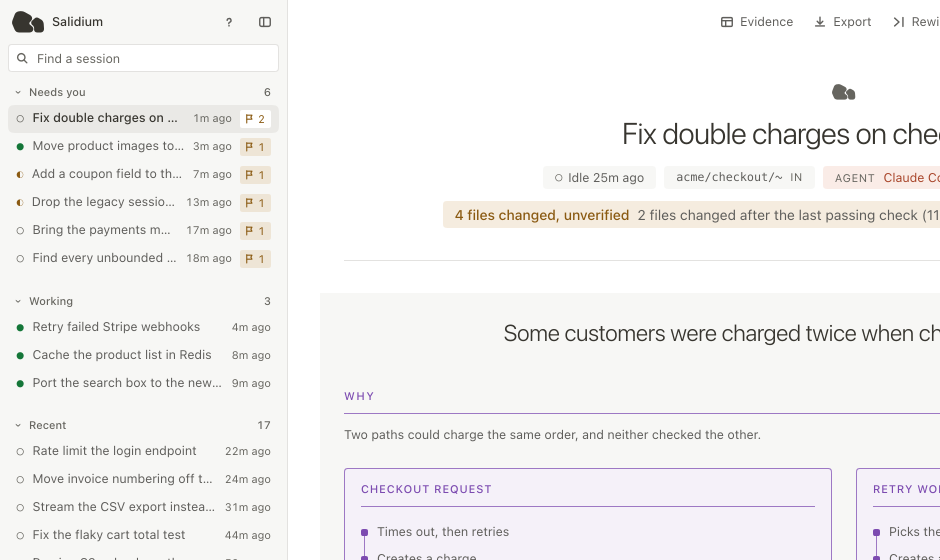Click Times out, then retries step
This screenshot has height=560, width=940.
[x=443, y=532]
